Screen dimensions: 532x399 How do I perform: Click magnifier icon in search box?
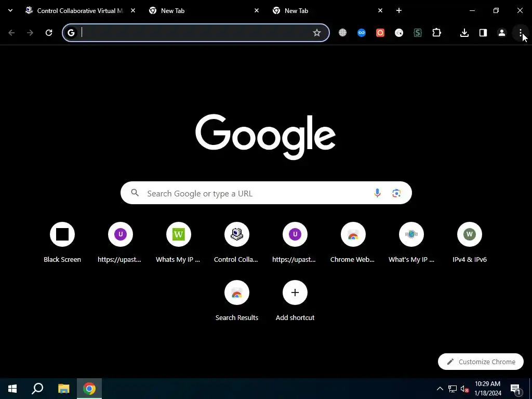135,193
